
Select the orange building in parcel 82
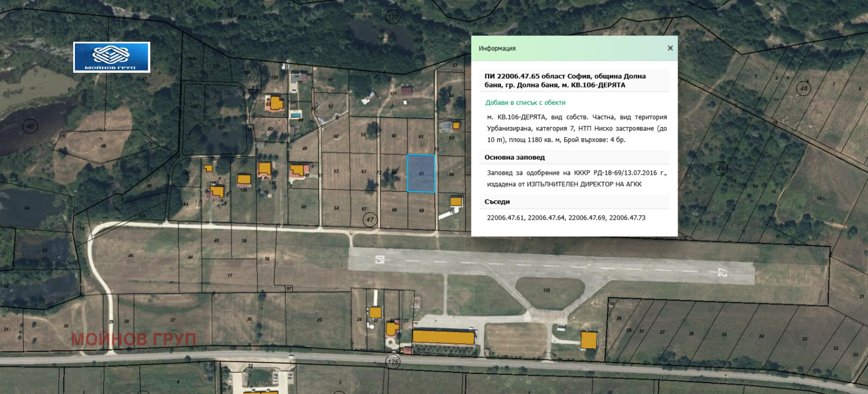(277, 103)
